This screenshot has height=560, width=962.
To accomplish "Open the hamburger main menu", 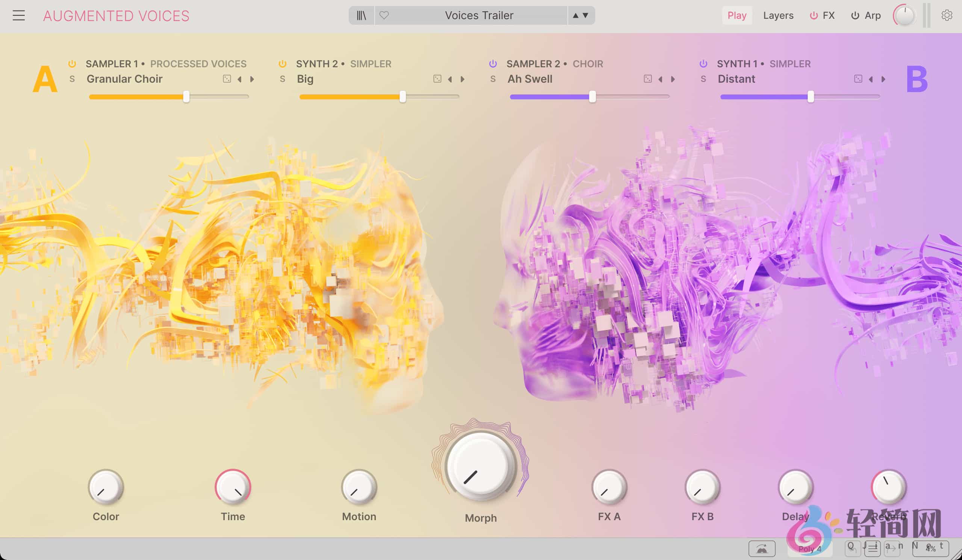I will coord(18,16).
